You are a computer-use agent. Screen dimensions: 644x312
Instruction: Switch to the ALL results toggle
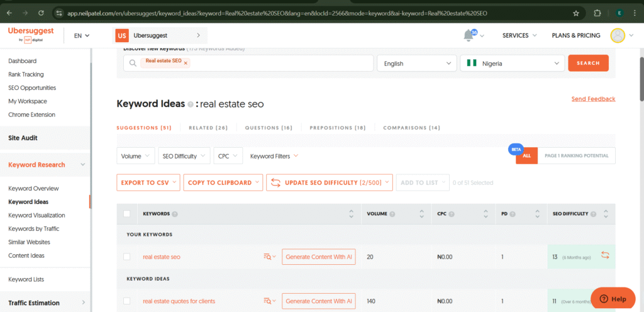pyautogui.click(x=526, y=156)
